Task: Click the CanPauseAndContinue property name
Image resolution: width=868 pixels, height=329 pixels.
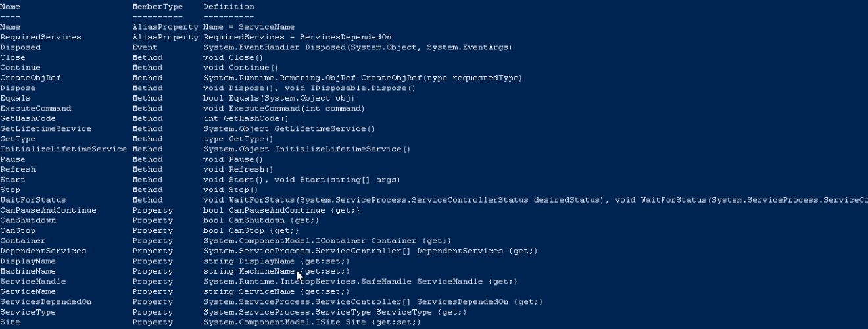Action: (x=48, y=210)
